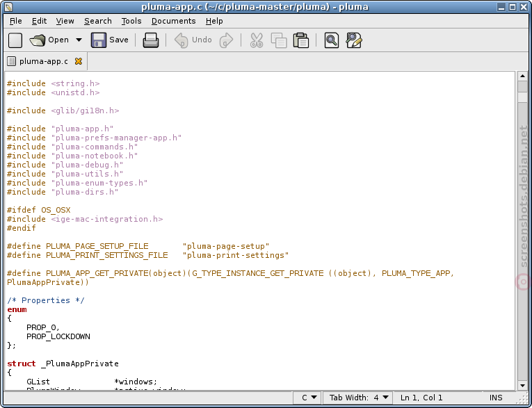The width and height of the screenshot is (532, 408).
Task: Click the scrollbar up arrow
Action: (x=522, y=76)
